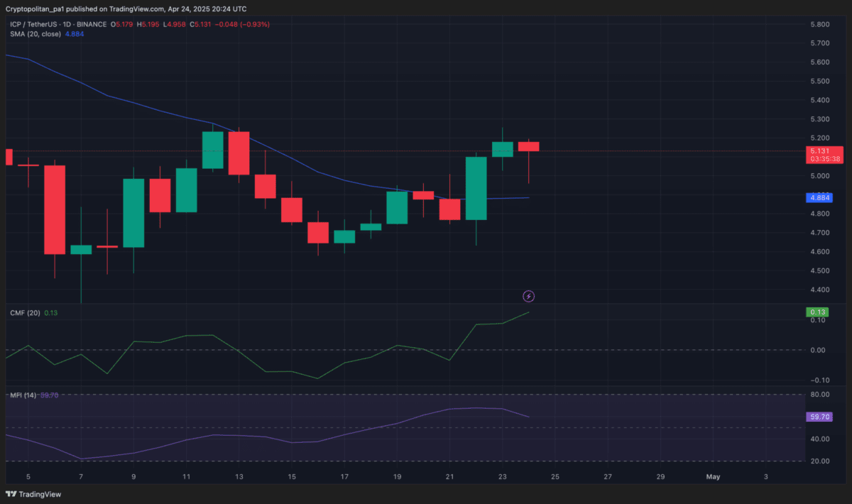Click the 0.00 CMF scale label
The height and width of the screenshot is (504, 852).
click(818, 350)
